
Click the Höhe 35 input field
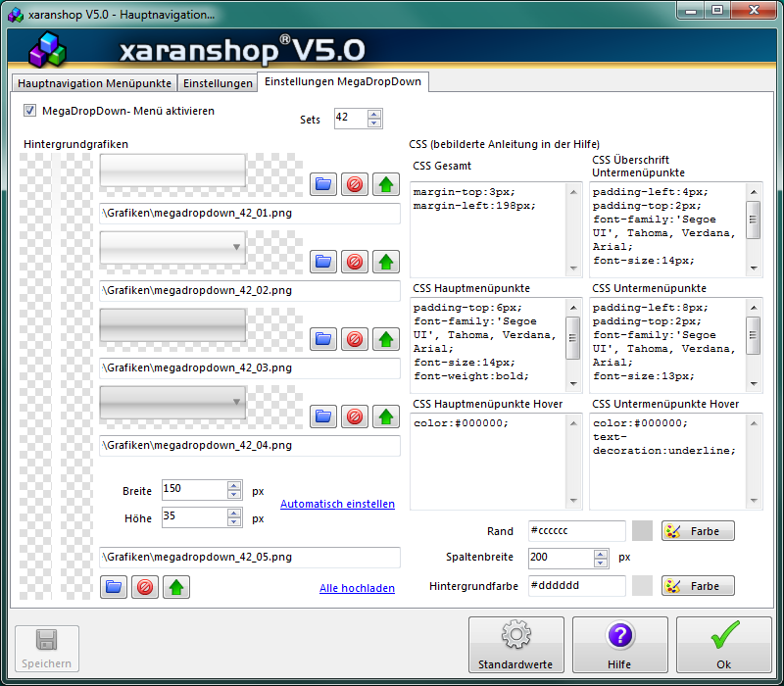pyautogui.click(x=194, y=517)
